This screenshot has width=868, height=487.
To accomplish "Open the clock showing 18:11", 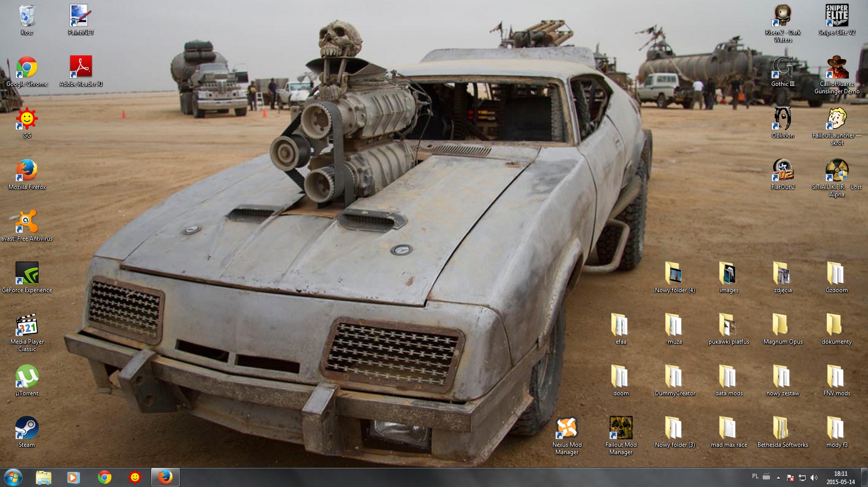I will coord(841,478).
